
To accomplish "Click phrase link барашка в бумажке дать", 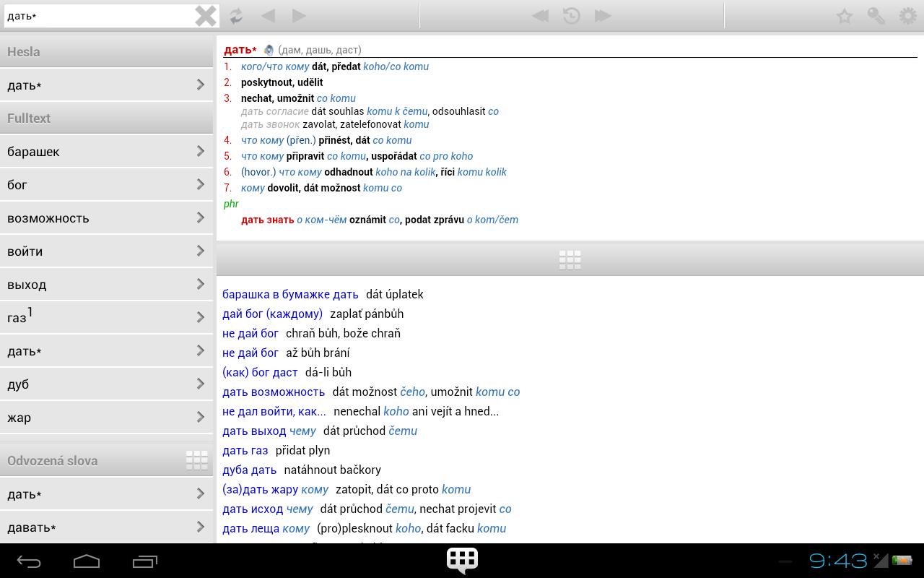I will click(x=290, y=294).
